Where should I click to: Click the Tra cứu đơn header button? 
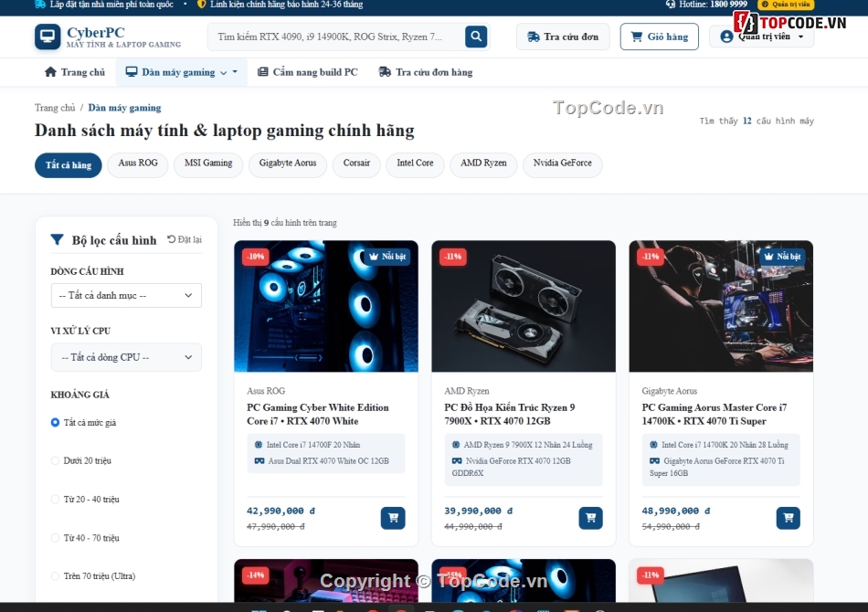563,37
